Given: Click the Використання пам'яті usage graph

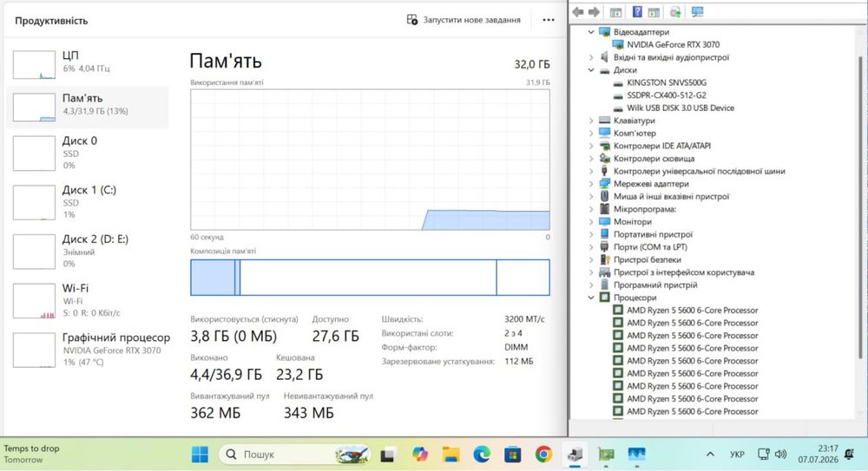Looking at the screenshot, I should 370,160.
